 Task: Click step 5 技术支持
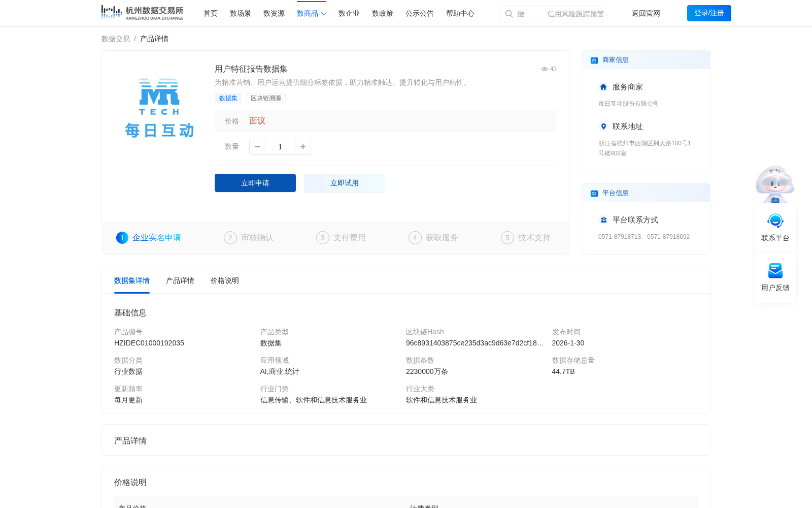point(526,238)
